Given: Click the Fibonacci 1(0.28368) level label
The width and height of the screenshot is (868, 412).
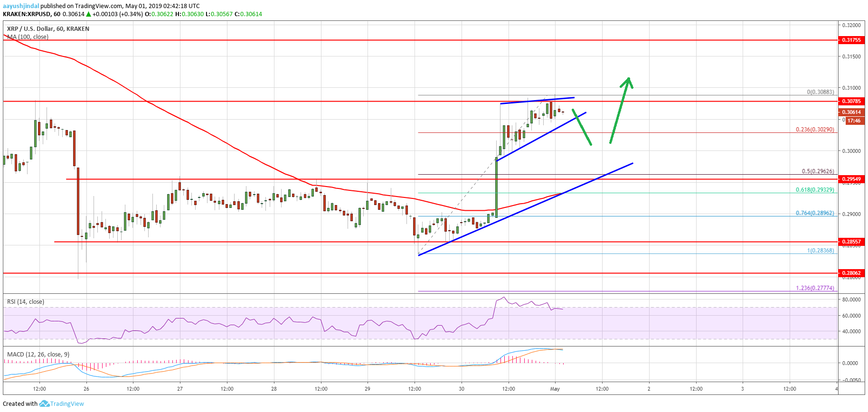Looking at the screenshot, I should point(821,251).
